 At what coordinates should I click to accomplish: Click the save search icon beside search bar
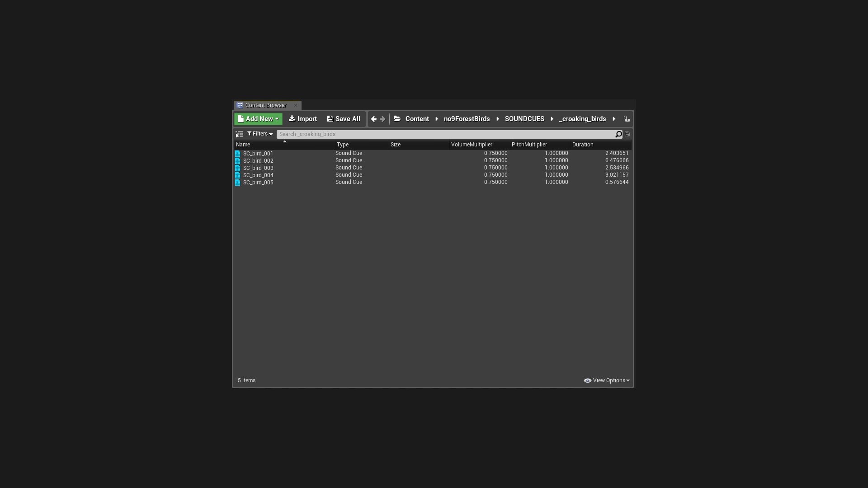point(627,134)
